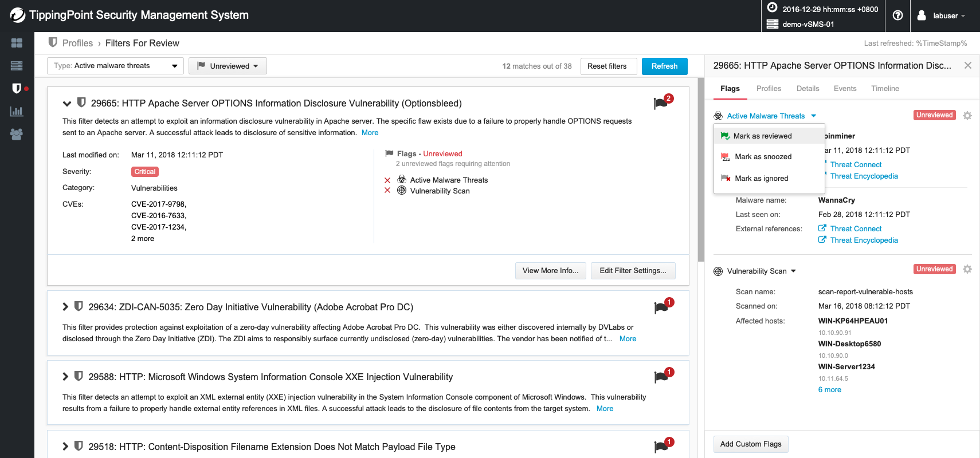
Task: Click More link in filter 29588 description
Action: tap(605, 409)
